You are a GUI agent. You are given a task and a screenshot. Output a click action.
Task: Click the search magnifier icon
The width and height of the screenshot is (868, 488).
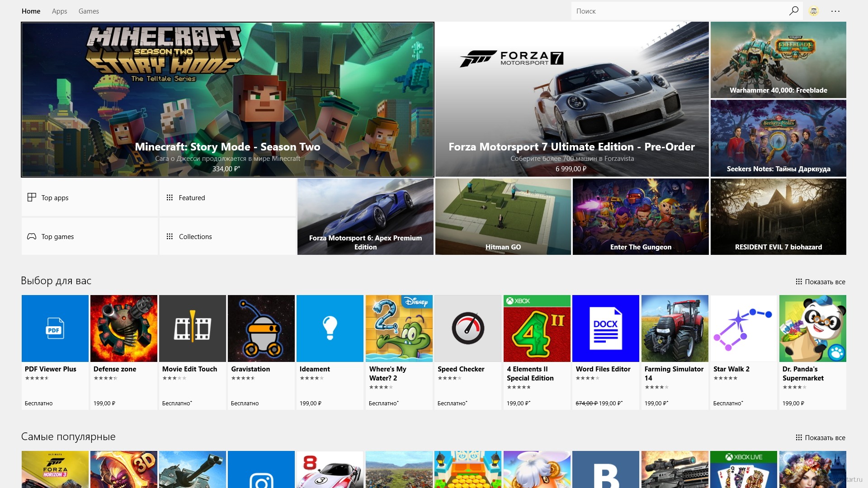tap(793, 11)
